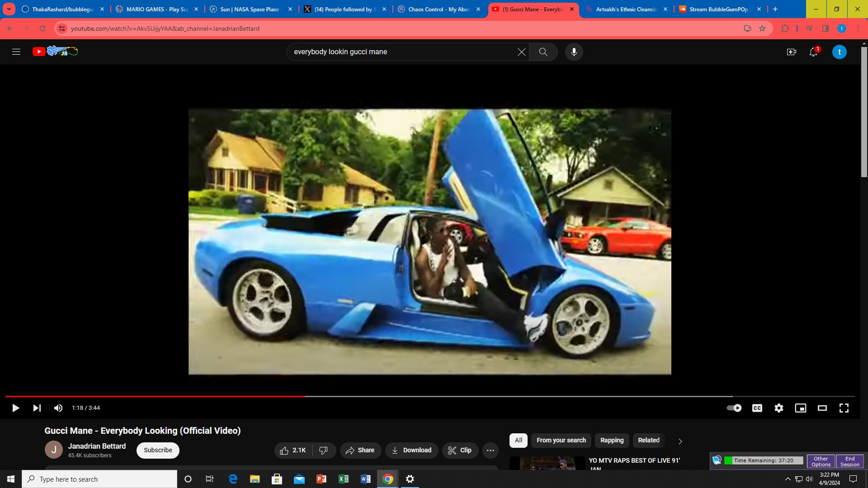The image size is (868, 488).
Task: Open browser side panel icon
Action: tap(825, 28)
